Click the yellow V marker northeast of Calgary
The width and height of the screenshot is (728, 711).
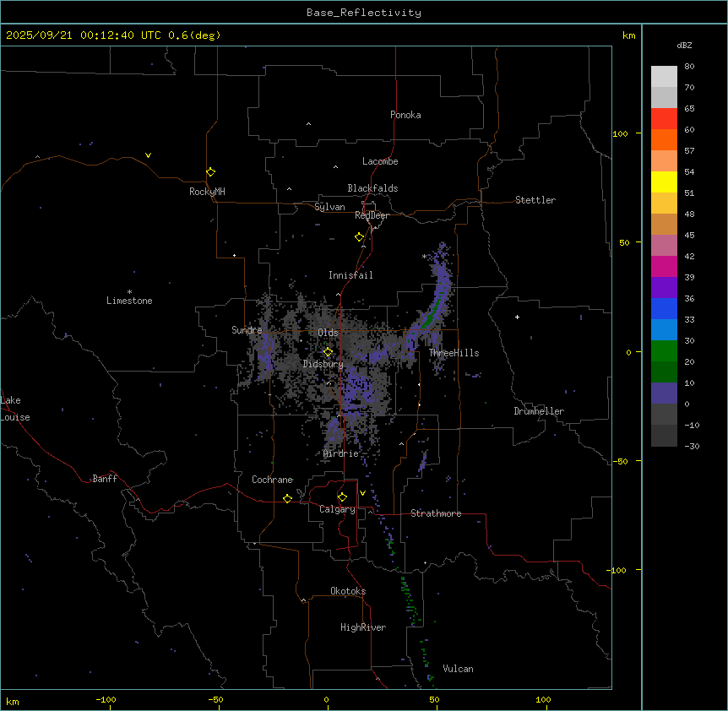(363, 493)
